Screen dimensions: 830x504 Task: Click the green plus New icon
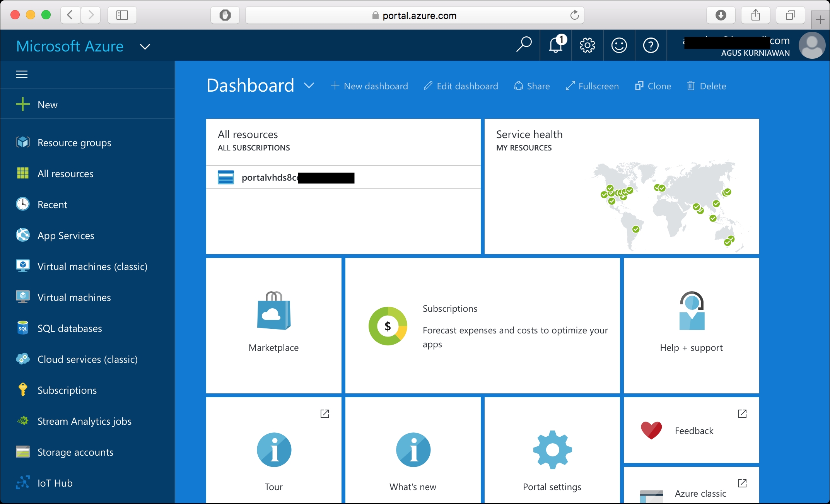click(23, 104)
